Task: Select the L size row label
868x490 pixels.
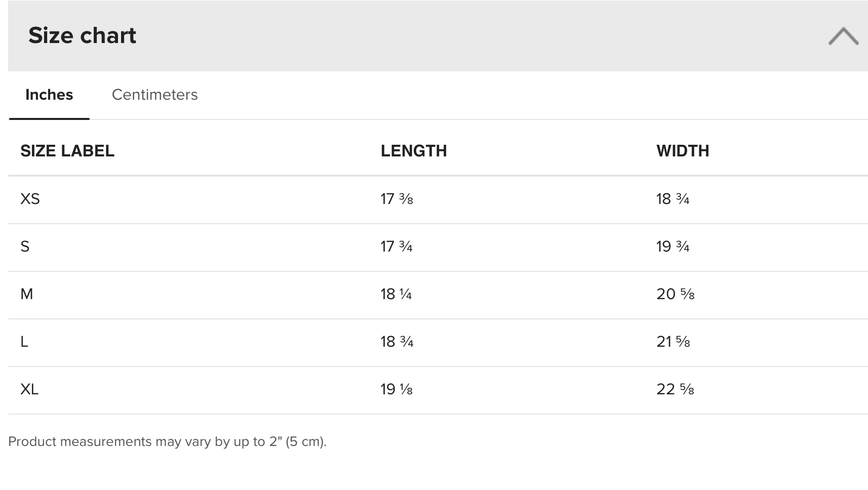Action: (24, 342)
